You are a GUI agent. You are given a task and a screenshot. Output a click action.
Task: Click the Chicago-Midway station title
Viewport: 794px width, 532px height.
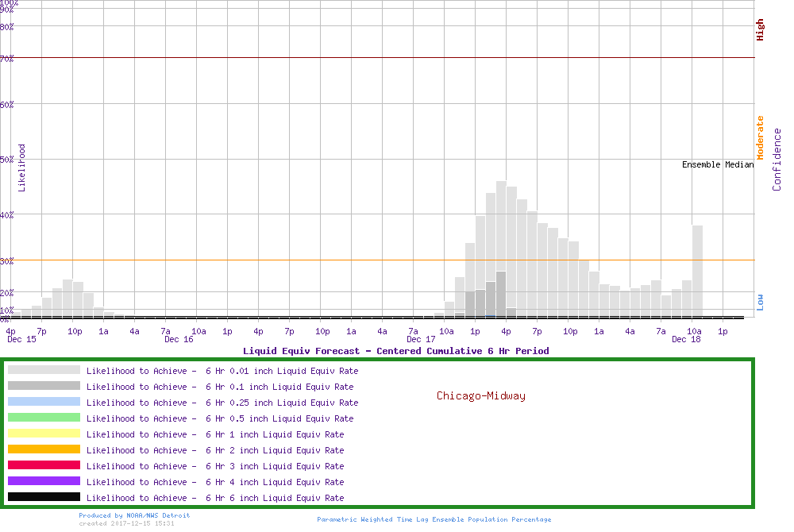480,395
